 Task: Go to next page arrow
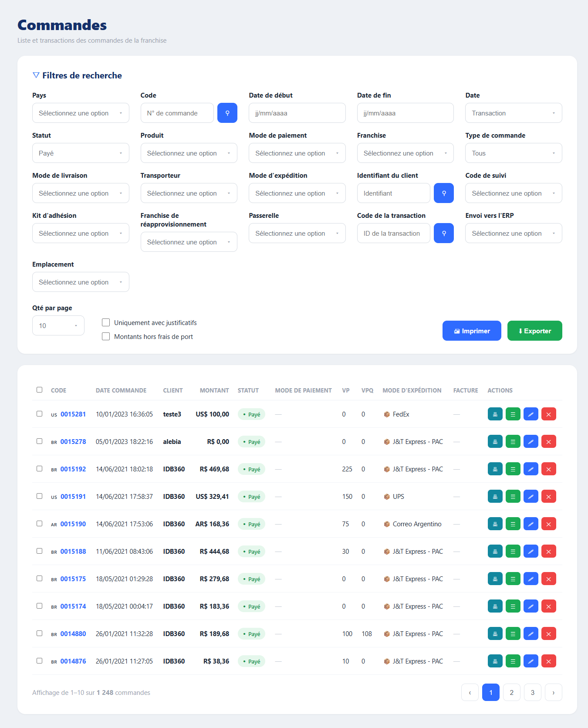pyautogui.click(x=554, y=692)
